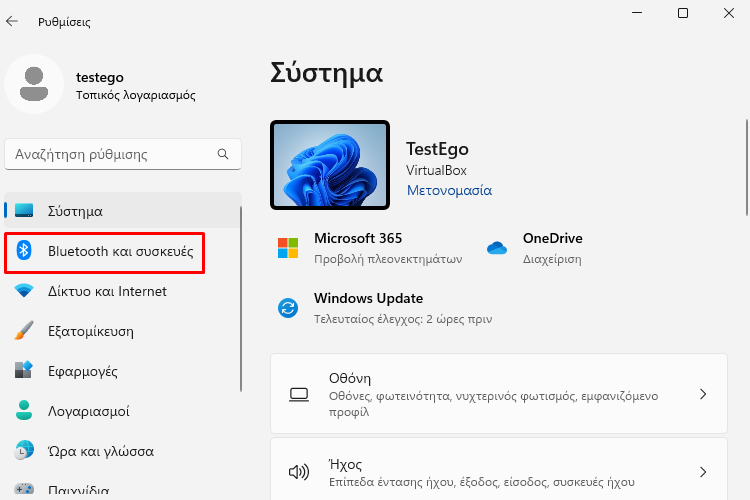
Task: Open the Ήχος sound settings card
Action: click(x=499, y=471)
